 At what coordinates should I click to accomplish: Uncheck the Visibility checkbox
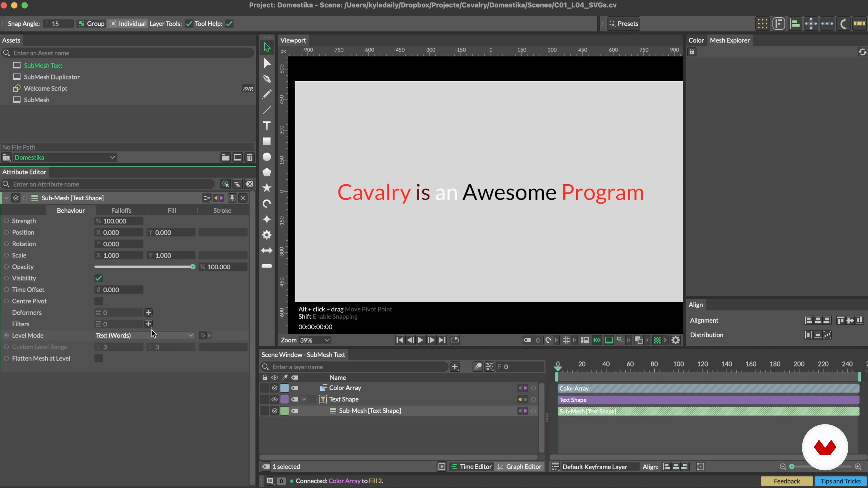click(x=98, y=278)
